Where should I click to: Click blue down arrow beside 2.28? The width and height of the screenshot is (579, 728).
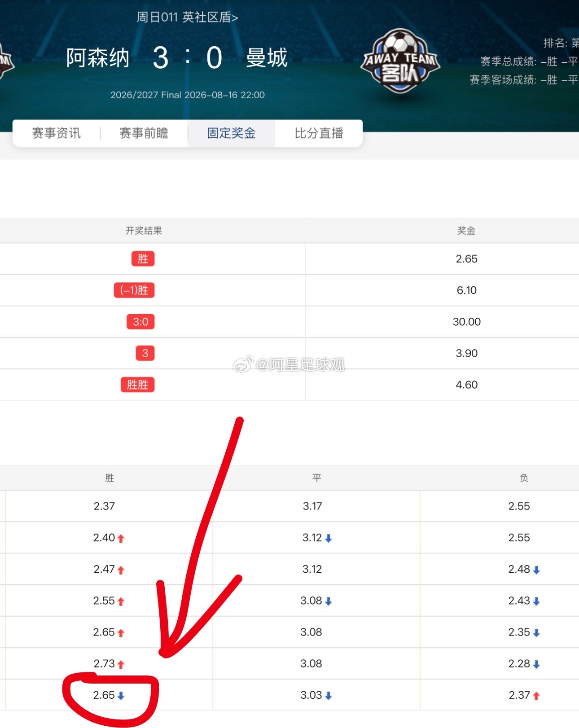click(536, 664)
